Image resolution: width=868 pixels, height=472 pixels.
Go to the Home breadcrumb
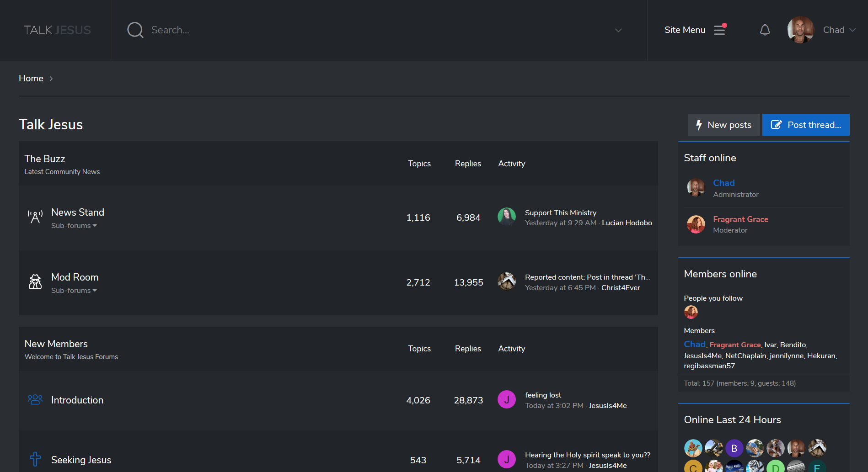(31, 79)
